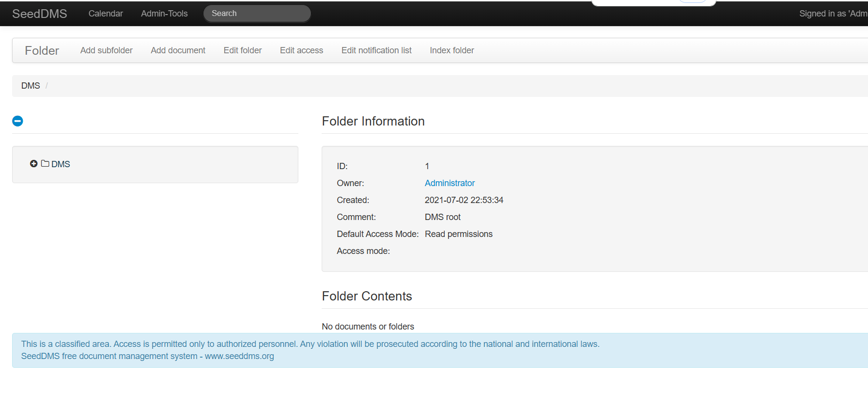Click the Folder heading in the folder navbar
Screen dimensions: 868x393
pyautogui.click(x=42, y=50)
